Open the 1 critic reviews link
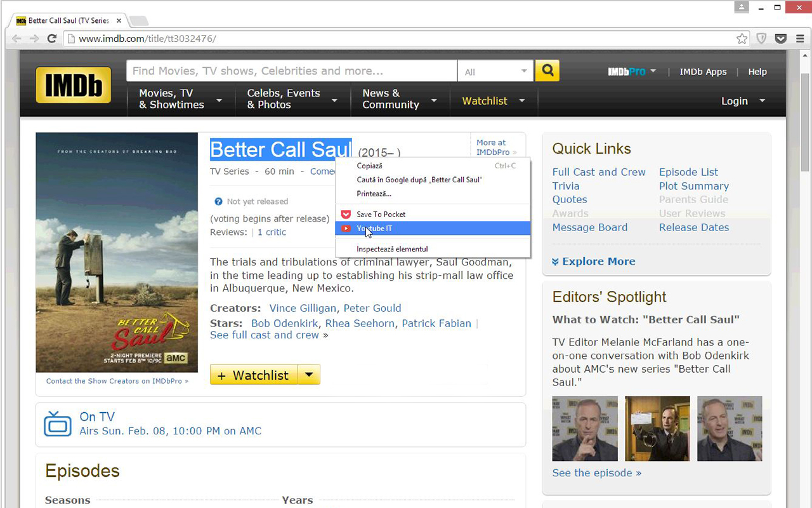Screen dimensions: 812x508 272,232
